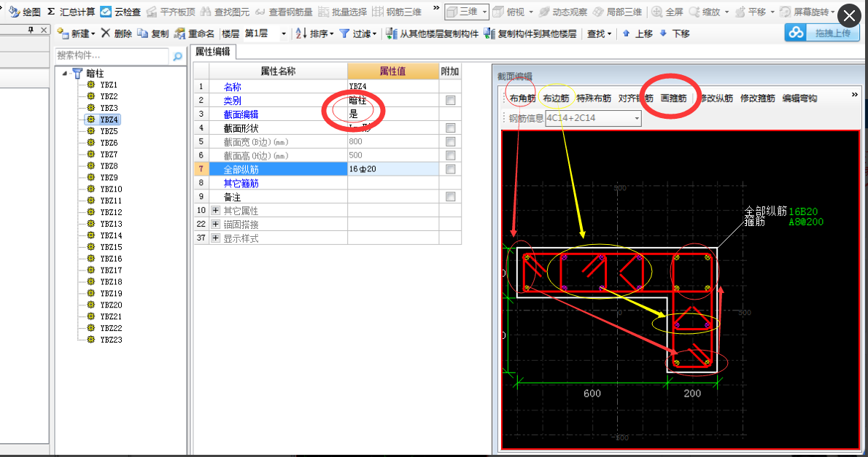Screen dimensions: 868x457
Task: Toggle 附加 checkbox for 全部纵筋 row
Action: 451,169
